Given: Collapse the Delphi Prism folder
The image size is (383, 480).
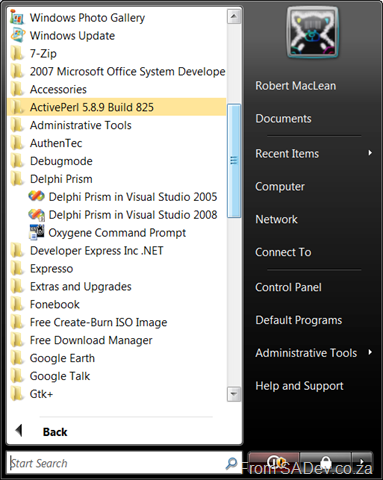Looking at the screenshot, I should (x=116, y=179).
